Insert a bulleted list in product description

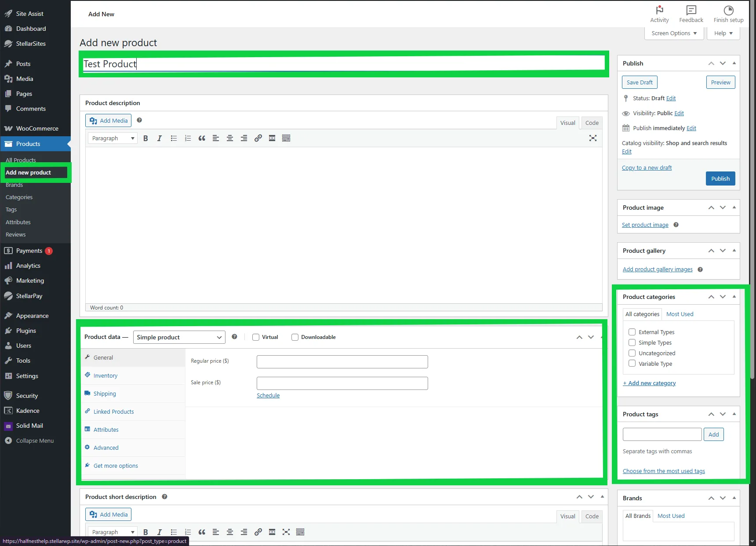pyautogui.click(x=173, y=138)
